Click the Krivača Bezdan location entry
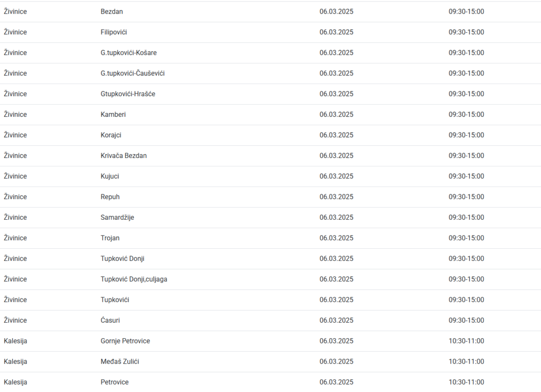Image resolution: width=541 pixels, height=392 pixels. 124,156
